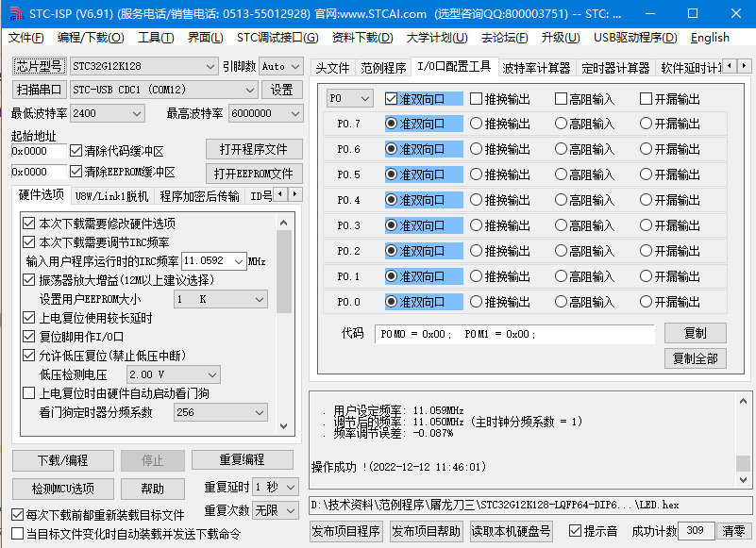Toggle 复位脚用作I/O口 checkbox
Image resolution: width=756 pixels, height=548 pixels.
coord(74,337)
